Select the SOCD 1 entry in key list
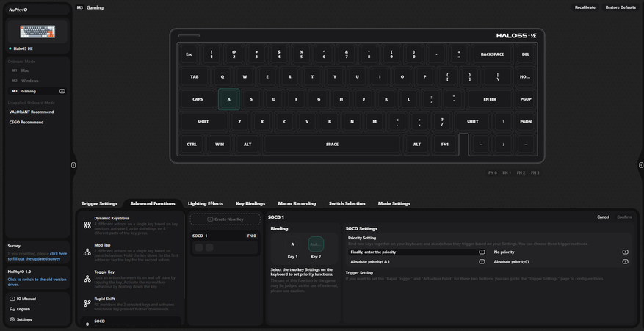This screenshot has height=331, width=644. coord(225,243)
